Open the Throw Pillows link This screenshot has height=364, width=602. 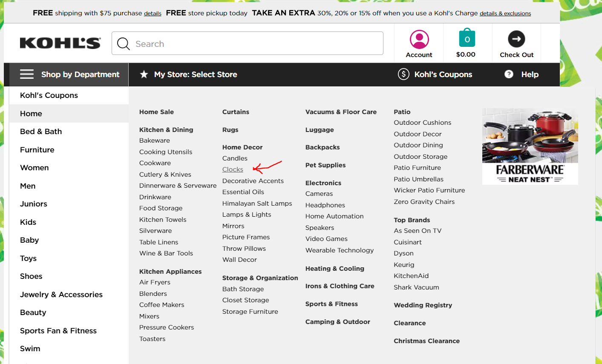pos(244,249)
